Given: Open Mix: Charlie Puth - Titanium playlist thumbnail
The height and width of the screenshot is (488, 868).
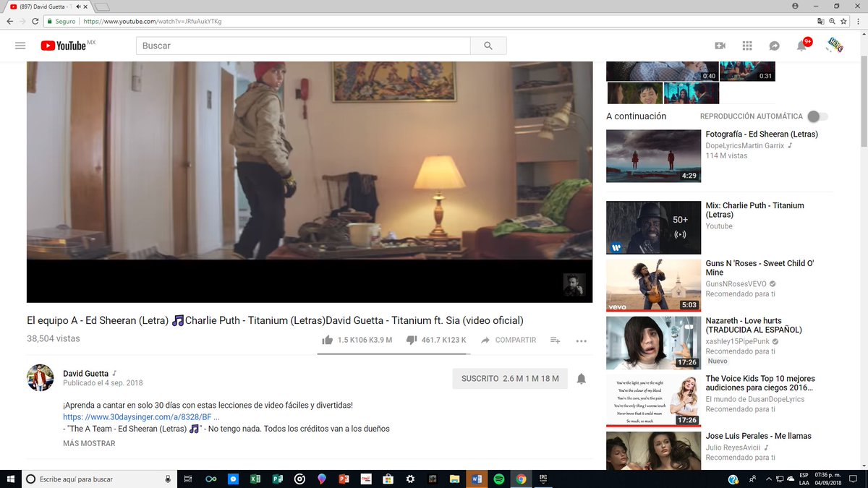Looking at the screenshot, I should click(x=653, y=228).
